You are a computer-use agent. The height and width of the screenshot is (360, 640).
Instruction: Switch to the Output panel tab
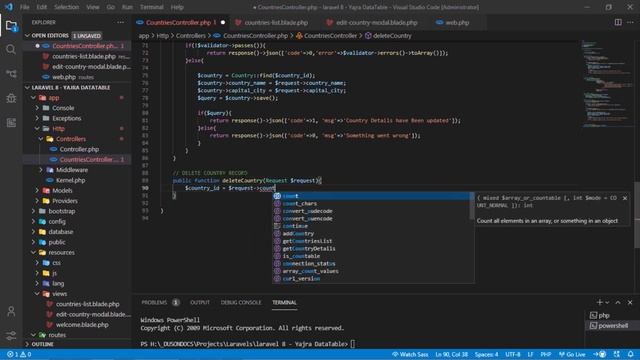point(200,302)
